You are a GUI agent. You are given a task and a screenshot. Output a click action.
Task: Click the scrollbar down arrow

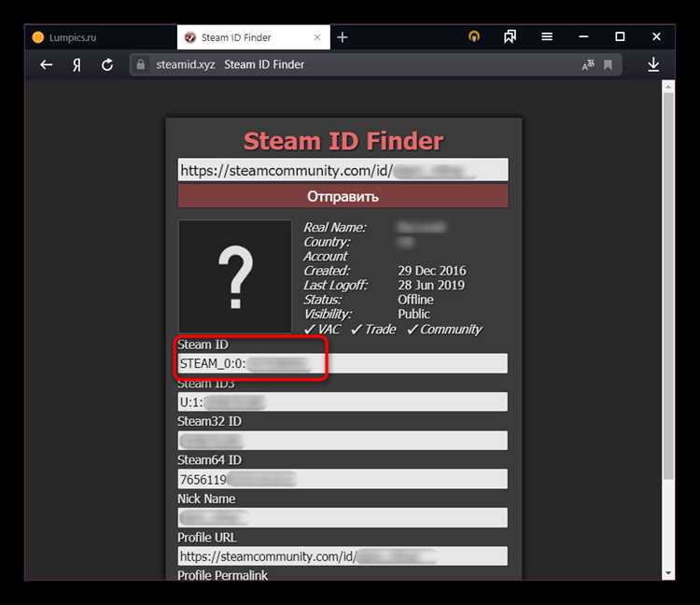(668, 573)
